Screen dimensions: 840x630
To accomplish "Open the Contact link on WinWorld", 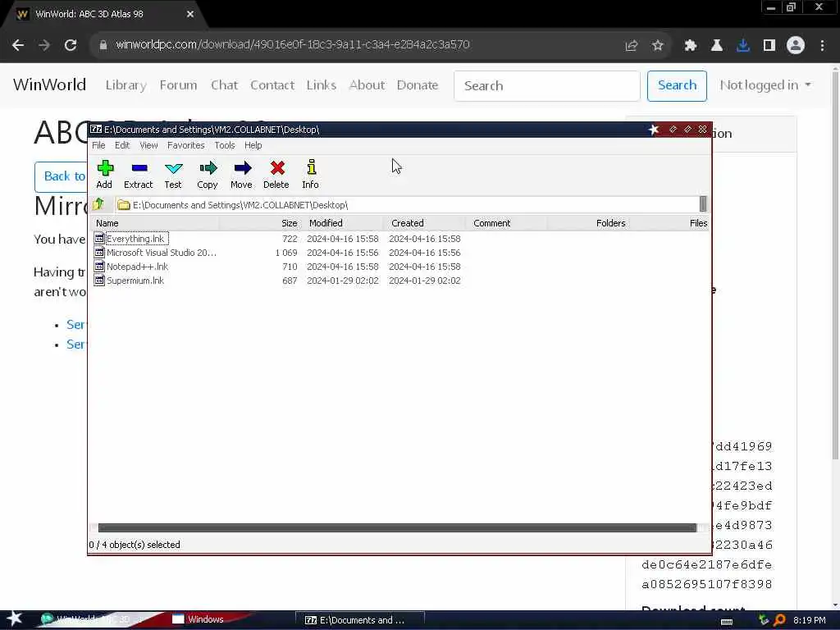I will coord(272,85).
